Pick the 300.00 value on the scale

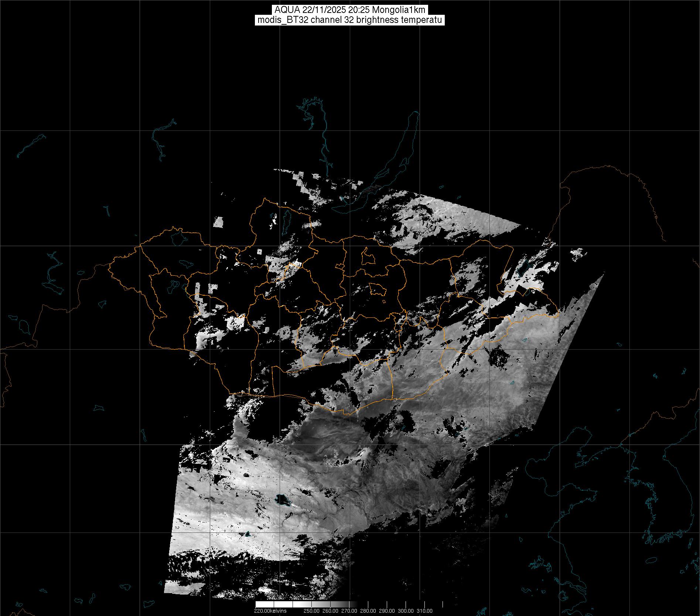click(406, 611)
